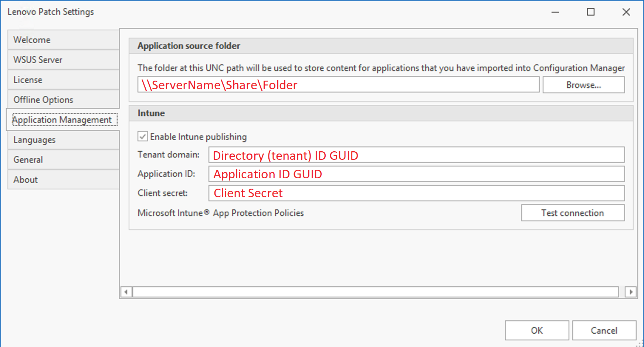
Task: Switch to WSUS Server tab
Action: 63,60
